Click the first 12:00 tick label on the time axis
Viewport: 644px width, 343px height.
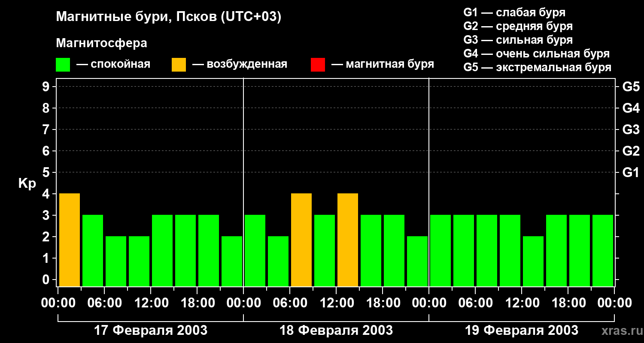(x=150, y=303)
